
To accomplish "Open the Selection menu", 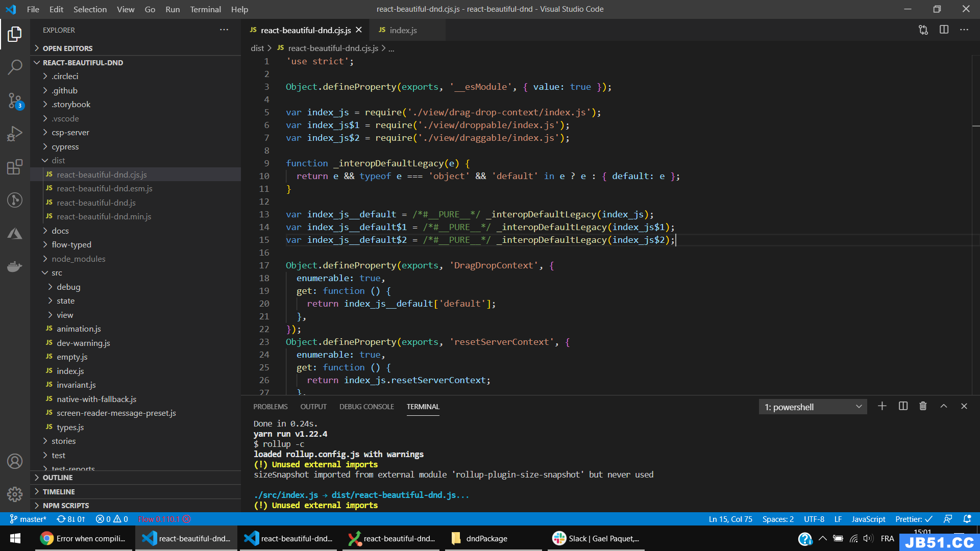I will [x=90, y=9].
